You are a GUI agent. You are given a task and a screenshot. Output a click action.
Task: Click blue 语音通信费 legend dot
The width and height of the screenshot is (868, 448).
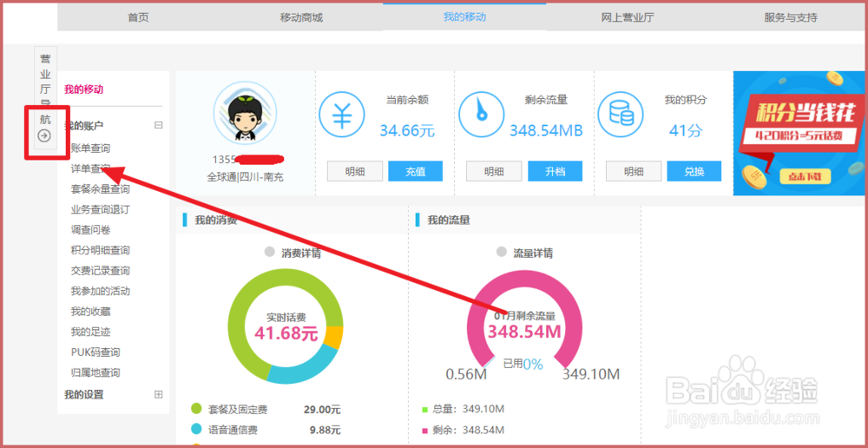point(196,429)
